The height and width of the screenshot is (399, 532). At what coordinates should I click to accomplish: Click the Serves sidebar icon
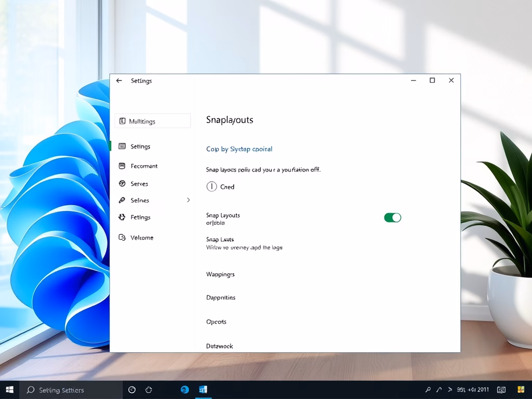tap(122, 184)
